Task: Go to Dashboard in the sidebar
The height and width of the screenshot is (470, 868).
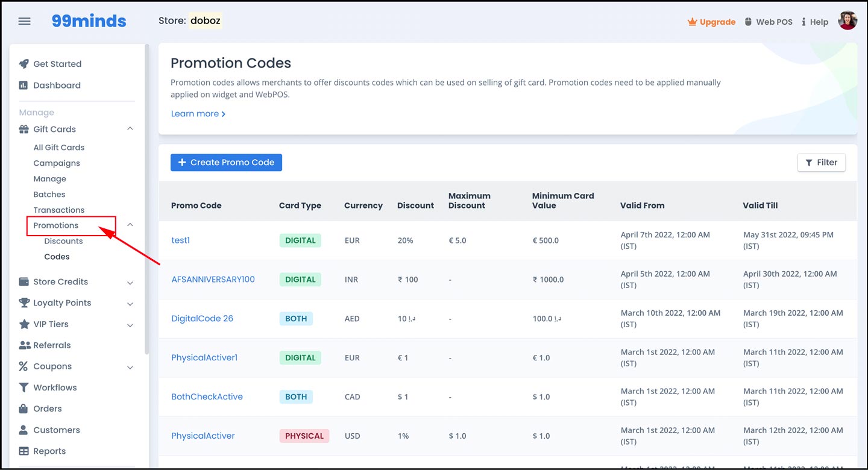Action: tap(57, 85)
